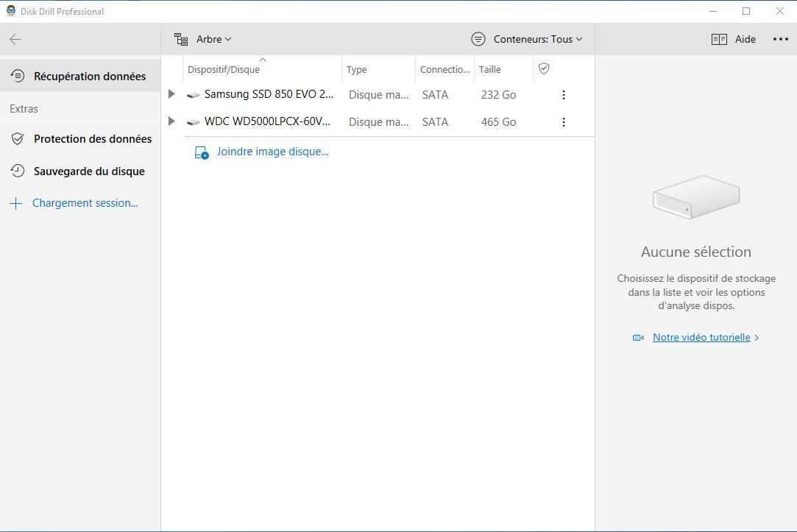Open the Conteneurs: Tous filter dropdown
The image size is (797, 532).
(x=538, y=39)
